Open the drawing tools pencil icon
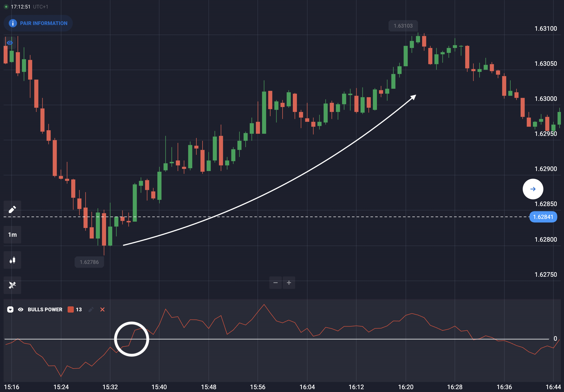The height and width of the screenshot is (392, 564). (12, 209)
